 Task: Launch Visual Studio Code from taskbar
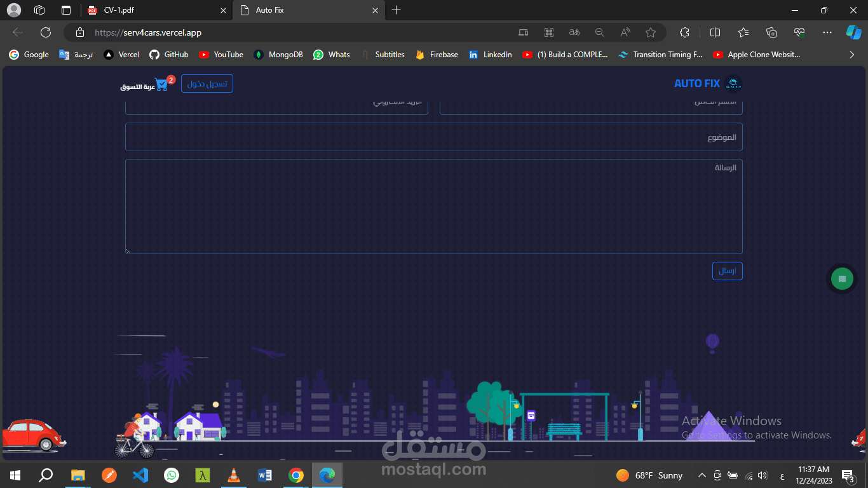pyautogui.click(x=140, y=475)
